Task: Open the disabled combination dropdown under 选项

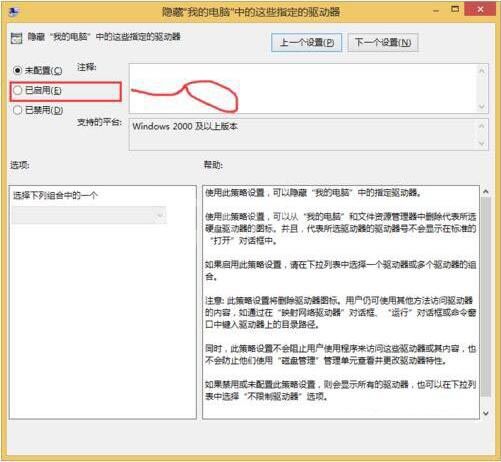Action: coord(89,215)
